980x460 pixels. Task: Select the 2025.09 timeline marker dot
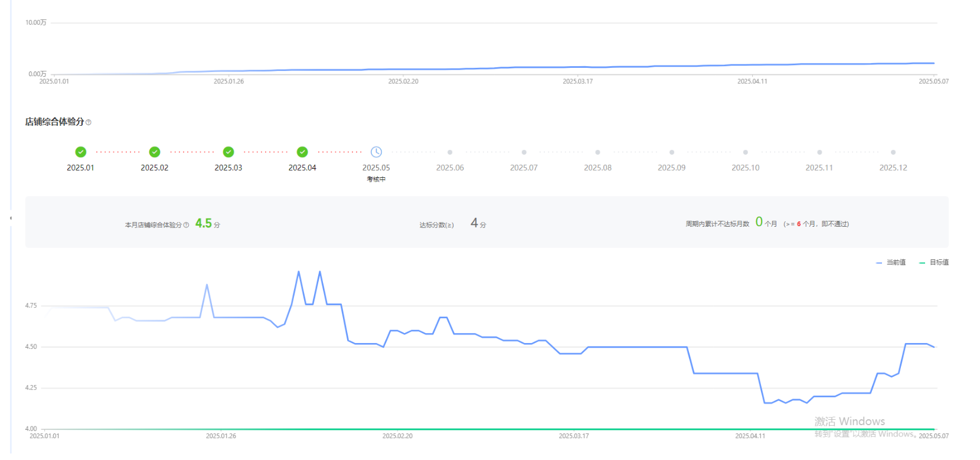[x=671, y=152]
